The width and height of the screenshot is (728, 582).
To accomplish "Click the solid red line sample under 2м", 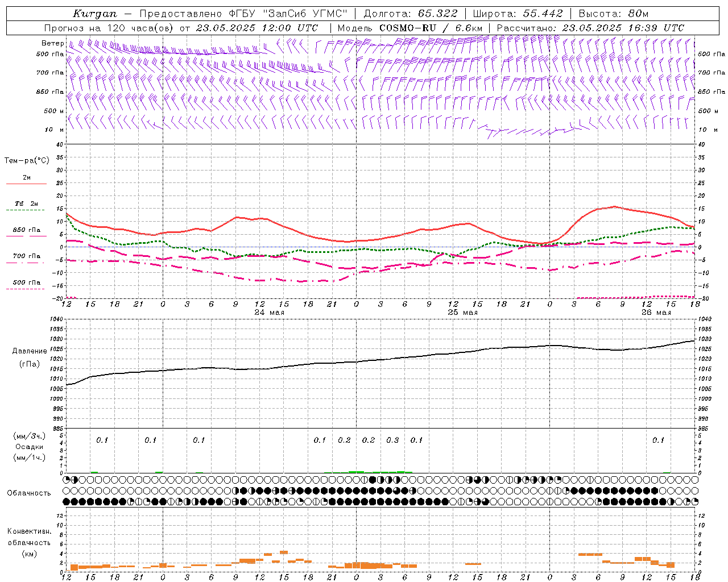I will 26,184.
